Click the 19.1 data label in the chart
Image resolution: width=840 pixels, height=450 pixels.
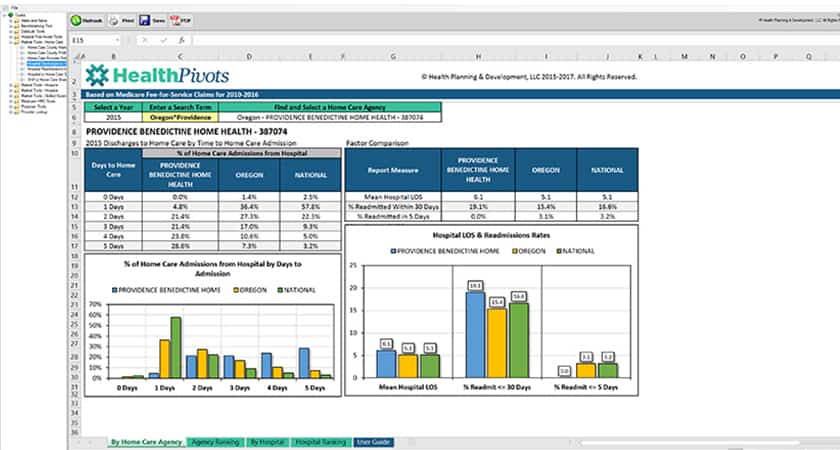475,286
